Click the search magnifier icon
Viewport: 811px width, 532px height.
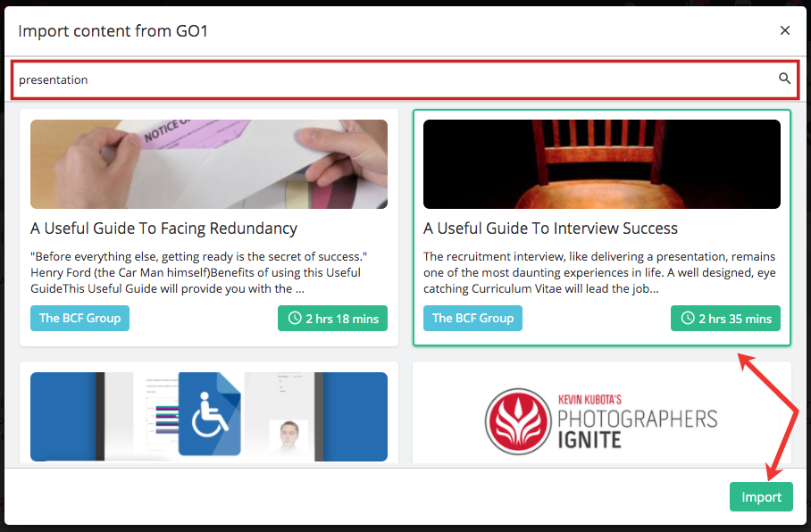click(784, 79)
